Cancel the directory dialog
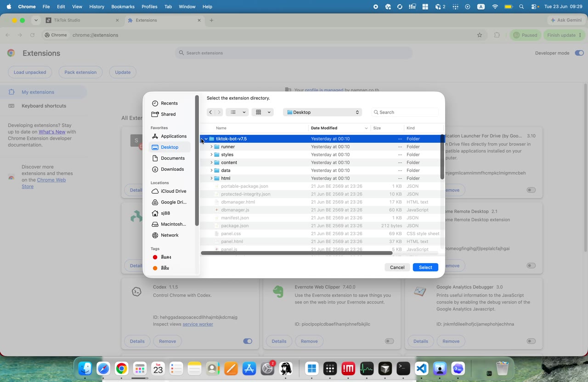This screenshot has width=588, height=382. click(x=397, y=267)
